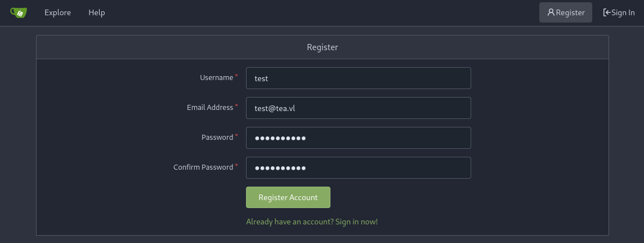The image size is (644, 243).
Task: Focus the Confirm Password input field
Action: (x=358, y=168)
